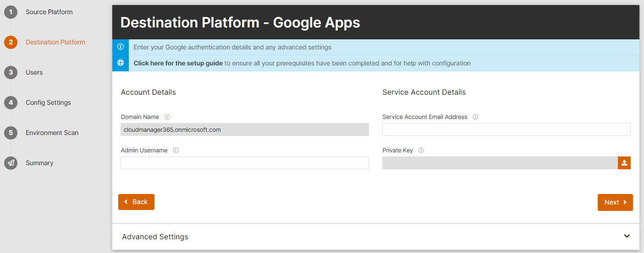Focus the Admin Username input field
The width and height of the screenshot is (644, 253).
click(245, 163)
